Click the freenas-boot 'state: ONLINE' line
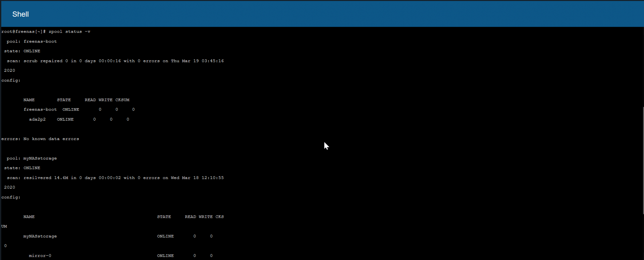The width and height of the screenshot is (644, 260). click(22, 51)
